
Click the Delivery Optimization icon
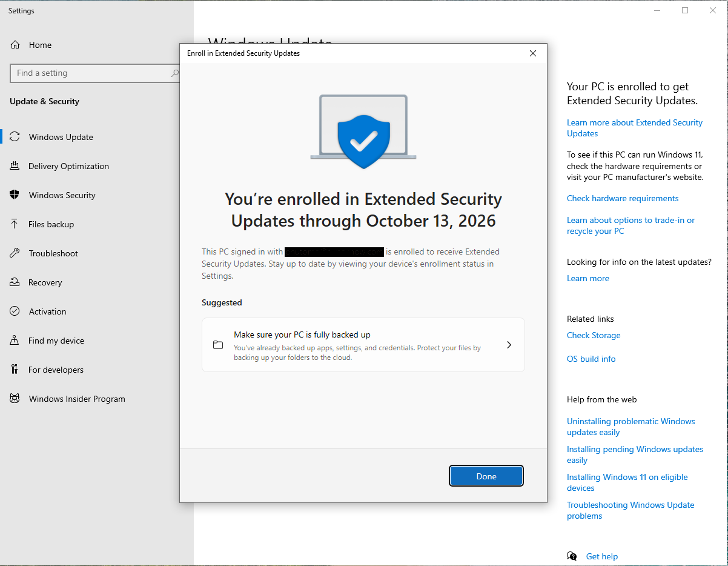pos(15,166)
